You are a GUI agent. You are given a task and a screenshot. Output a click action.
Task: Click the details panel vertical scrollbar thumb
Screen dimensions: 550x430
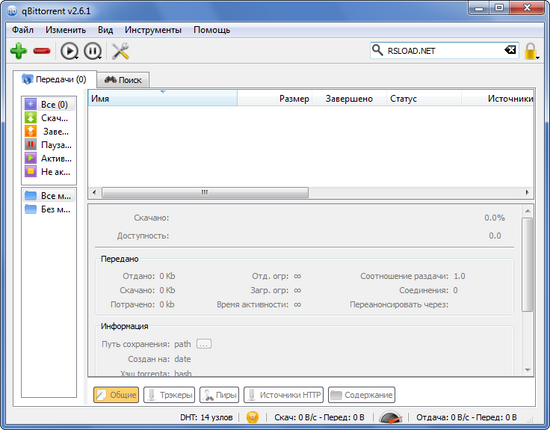pos(527,264)
